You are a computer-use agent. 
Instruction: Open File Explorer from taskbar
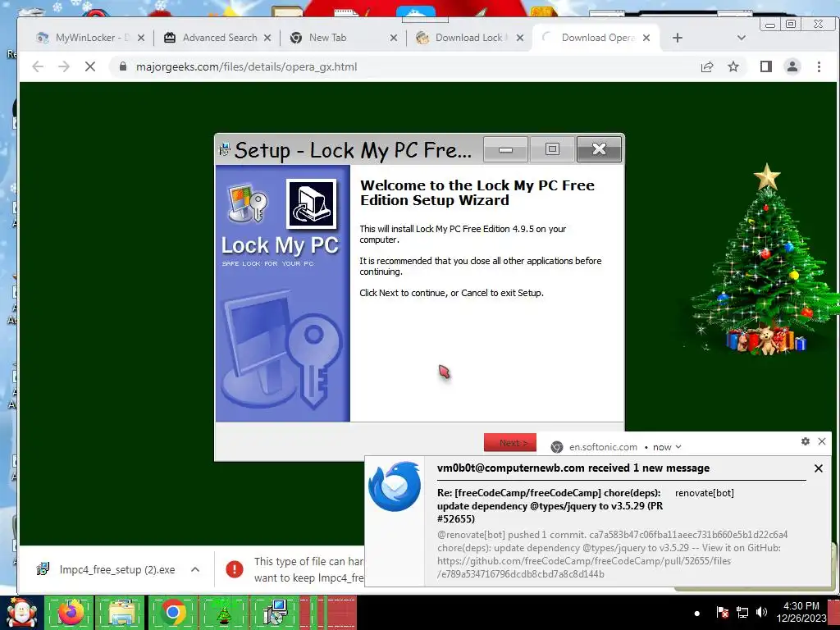(121, 613)
